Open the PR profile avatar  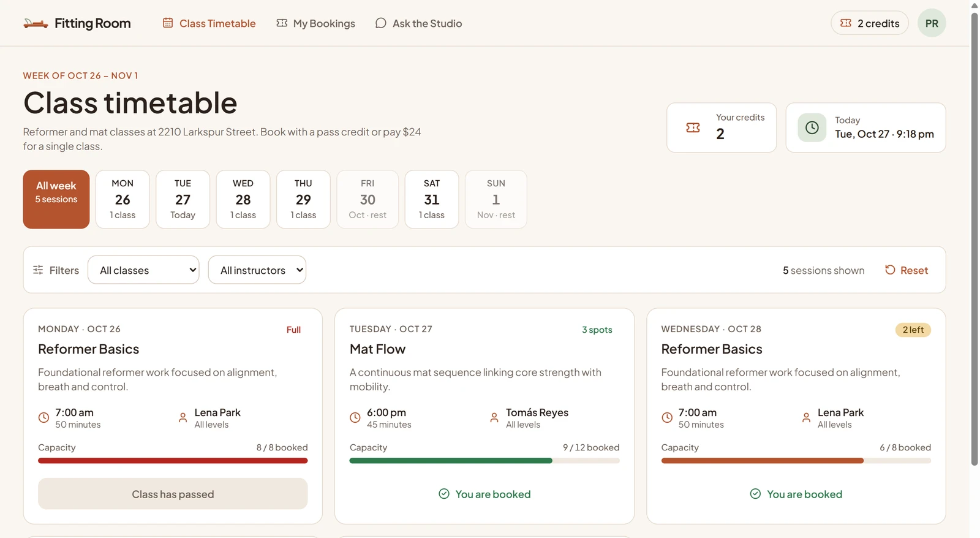tap(932, 23)
